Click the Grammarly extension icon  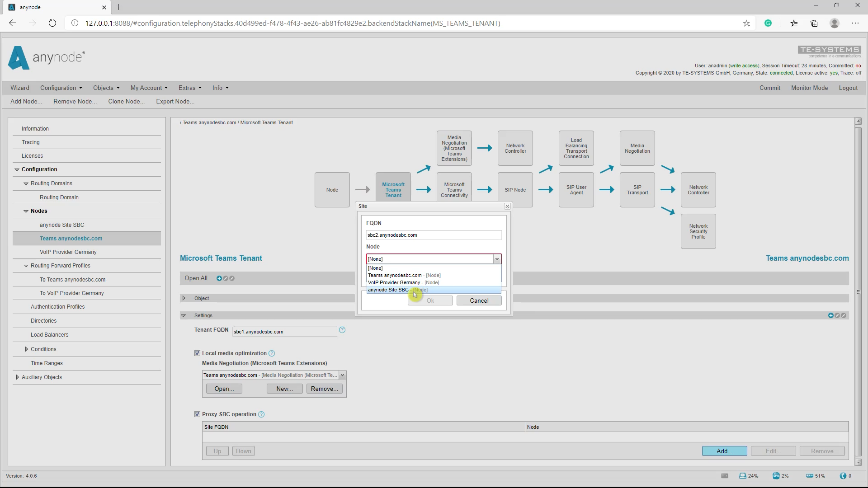pos(768,23)
